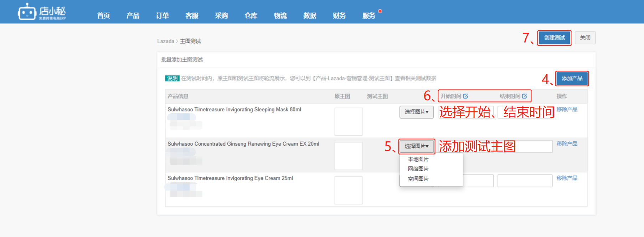Open the 订单 navigation menu
This screenshot has width=644, height=237.
[x=162, y=15]
